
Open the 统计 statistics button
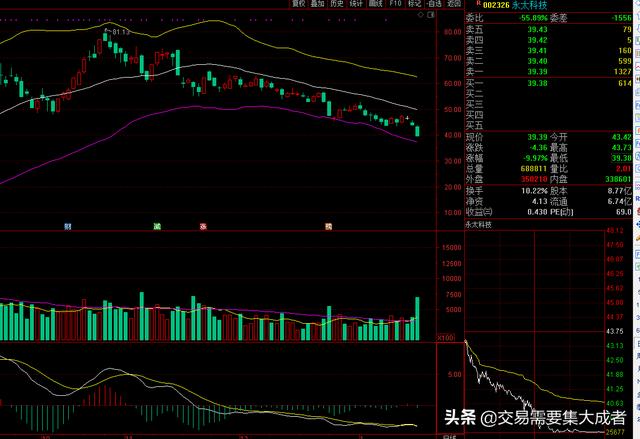[x=356, y=4]
